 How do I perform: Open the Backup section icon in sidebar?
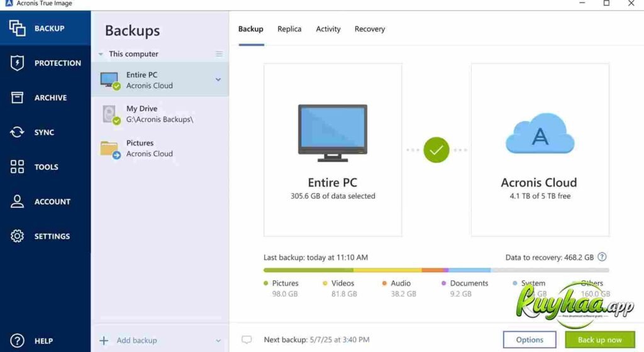click(x=17, y=28)
